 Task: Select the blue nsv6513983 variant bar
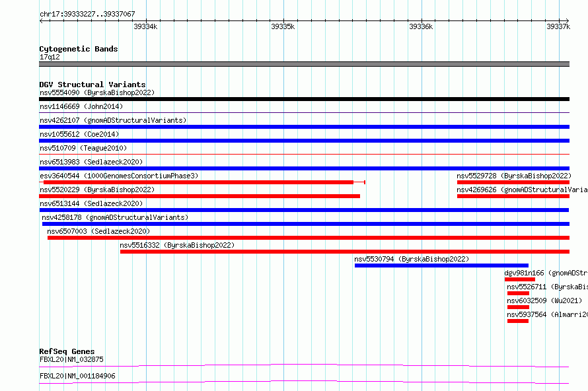click(x=304, y=168)
